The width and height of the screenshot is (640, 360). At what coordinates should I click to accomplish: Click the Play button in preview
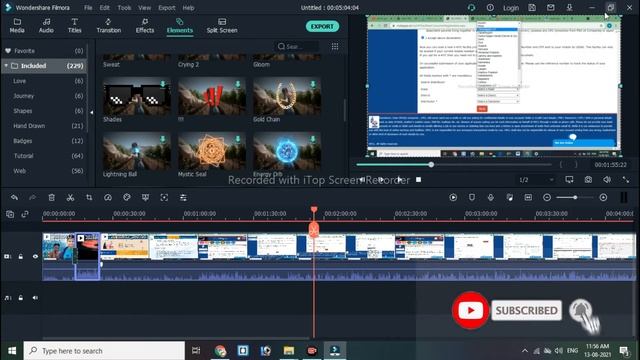(400, 180)
